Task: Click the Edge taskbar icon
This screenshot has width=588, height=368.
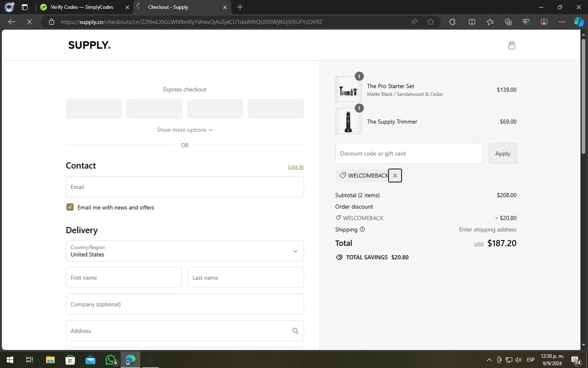Action: pyautogui.click(x=130, y=360)
